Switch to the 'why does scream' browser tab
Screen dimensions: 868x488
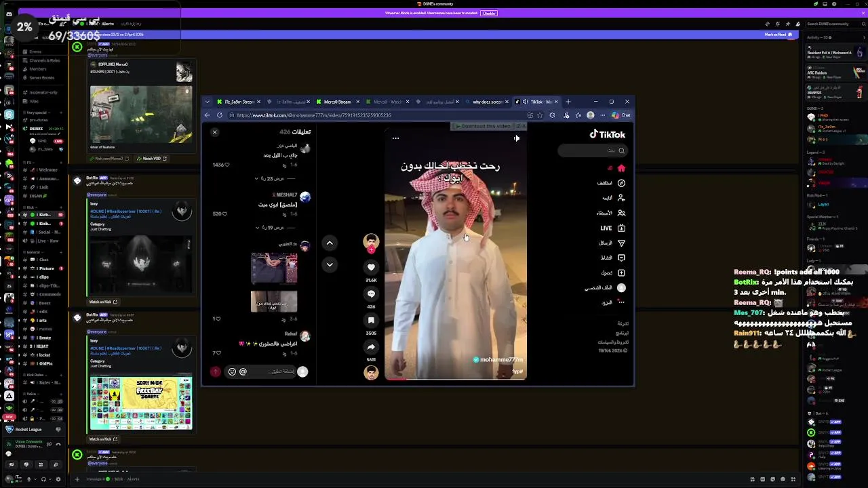pyautogui.click(x=486, y=102)
